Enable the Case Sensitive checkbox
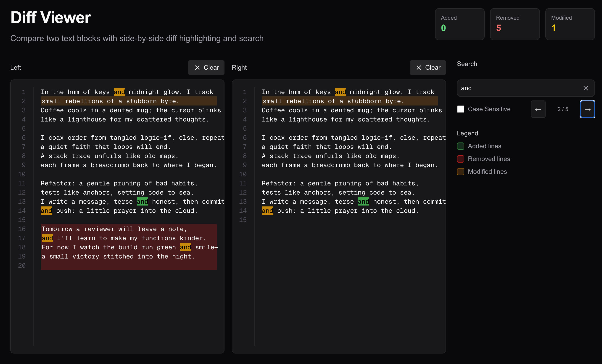This screenshot has height=364, width=602. pos(461,109)
